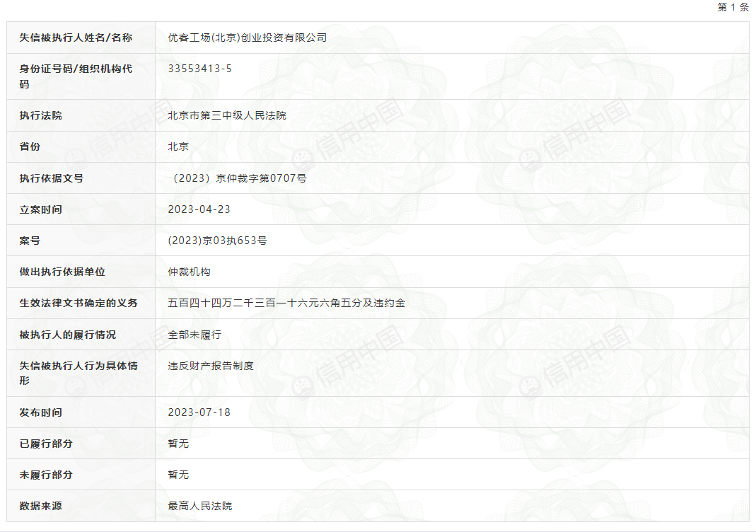Click case number '(2023)京03执653号'
Viewport: 756px width, 532px height.
(x=217, y=241)
